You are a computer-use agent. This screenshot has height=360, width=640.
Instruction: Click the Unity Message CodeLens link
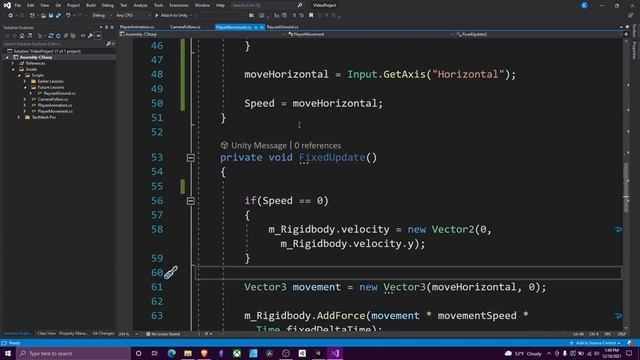pos(259,145)
